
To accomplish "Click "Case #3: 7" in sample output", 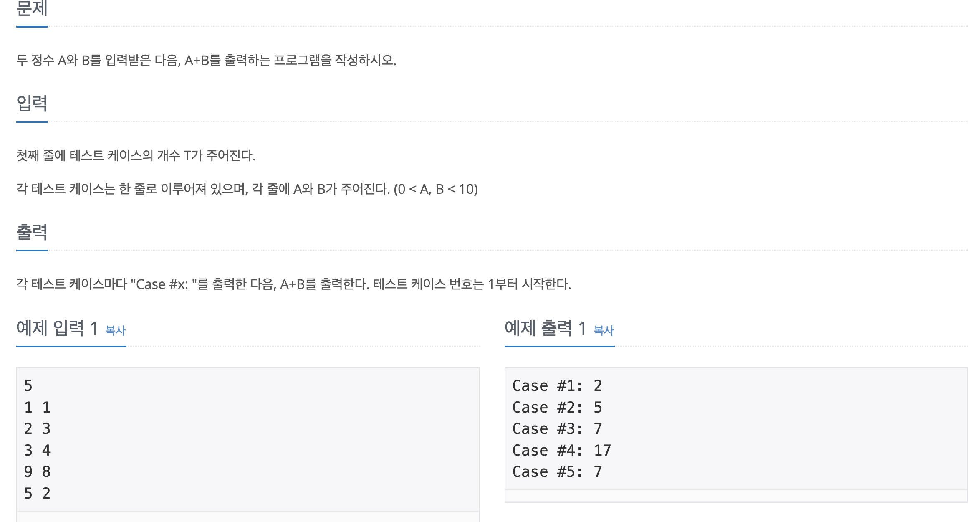I will pyautogui.click(x=557, y=429).
